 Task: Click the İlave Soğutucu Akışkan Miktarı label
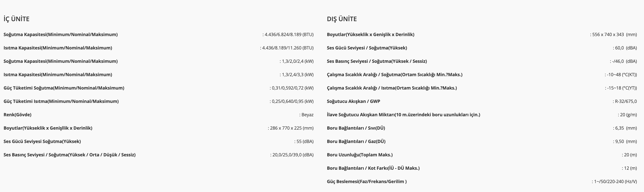point(403,115)
